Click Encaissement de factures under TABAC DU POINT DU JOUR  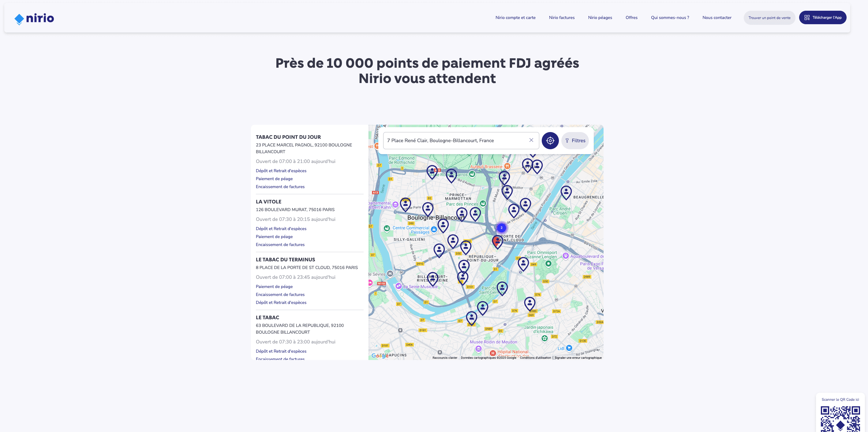tap(280, 187)
